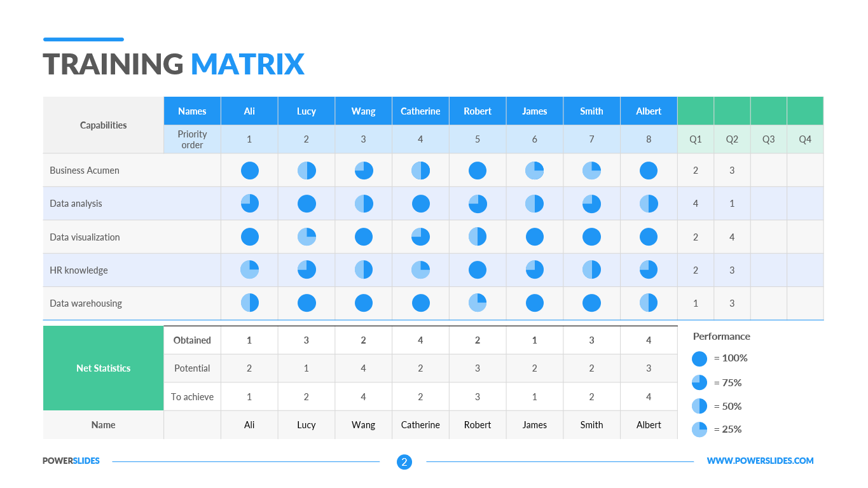Click Catherine's Obtained value 4
Screen dimensions: 868x488
[420, 340]
